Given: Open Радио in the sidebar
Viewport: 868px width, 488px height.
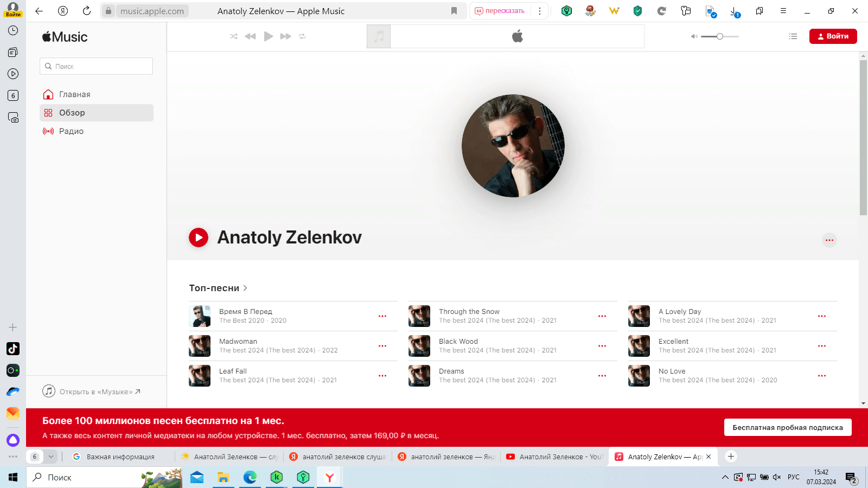Looking at the screenshot, I should point(97,131).
